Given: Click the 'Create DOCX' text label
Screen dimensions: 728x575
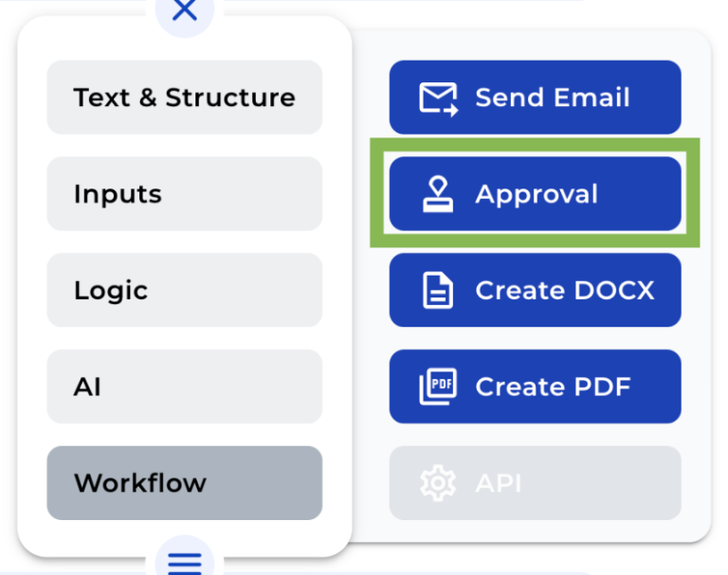Looking at the screenshot, I should [564, 291].
